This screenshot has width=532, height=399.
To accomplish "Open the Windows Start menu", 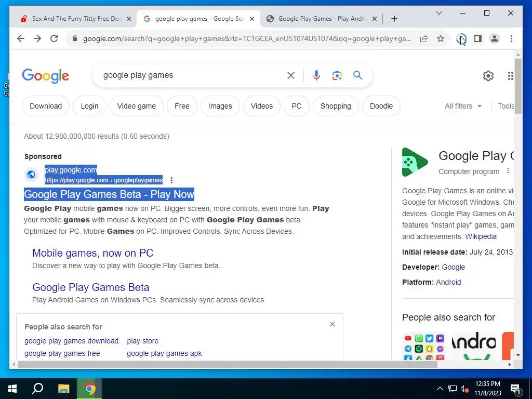I will (x=12, y=389).
